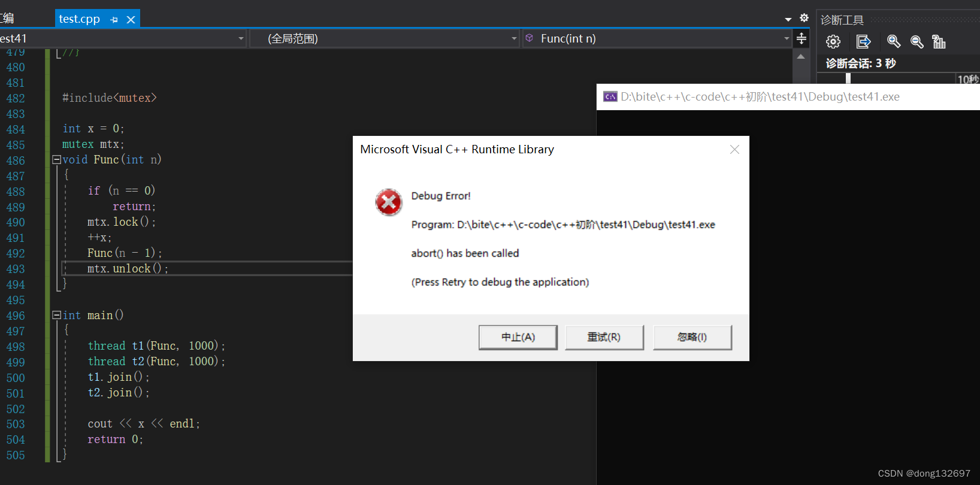The height and width of the screenshot is (485, 980).
Task: Open diagnostic tools settings gear
Action: coord(833,41)
